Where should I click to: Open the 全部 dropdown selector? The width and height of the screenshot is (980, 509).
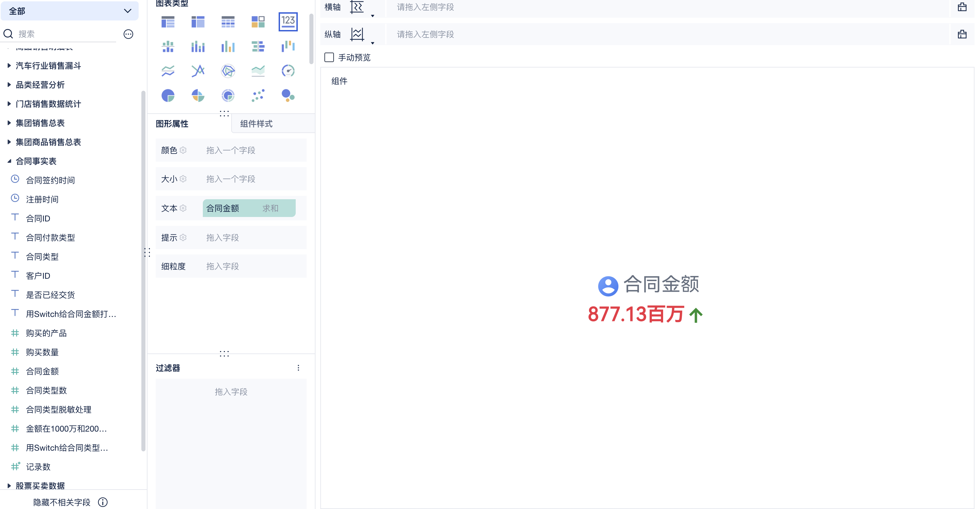coord(70,11)
